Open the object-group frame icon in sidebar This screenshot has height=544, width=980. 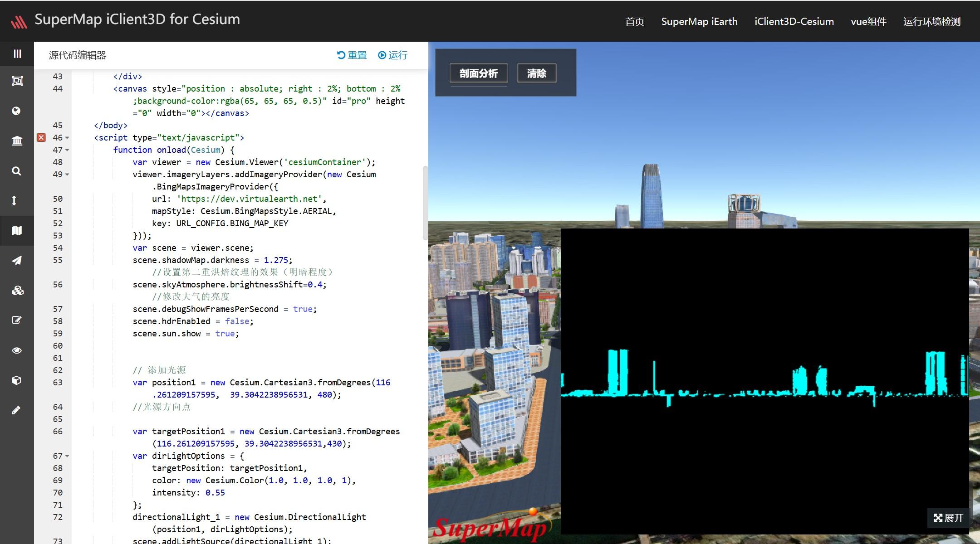[17, 81]
